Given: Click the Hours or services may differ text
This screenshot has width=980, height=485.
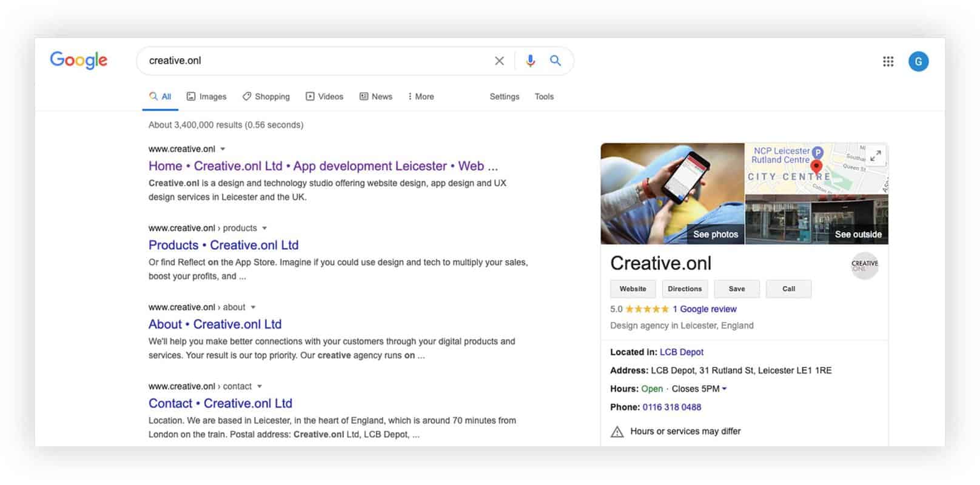Looking at the screenshot, I should click(685, 432).
